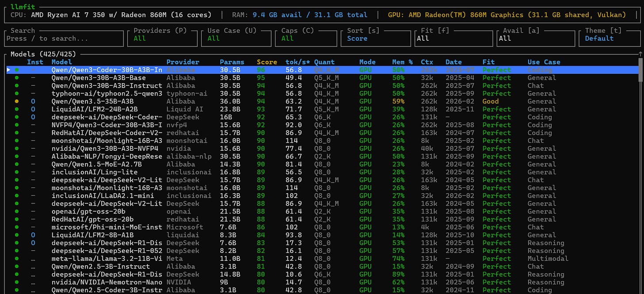This screenshot has height=294, width=644.
Task: Click the scroll-up arrow of the Models list
Action: [640, 55]
